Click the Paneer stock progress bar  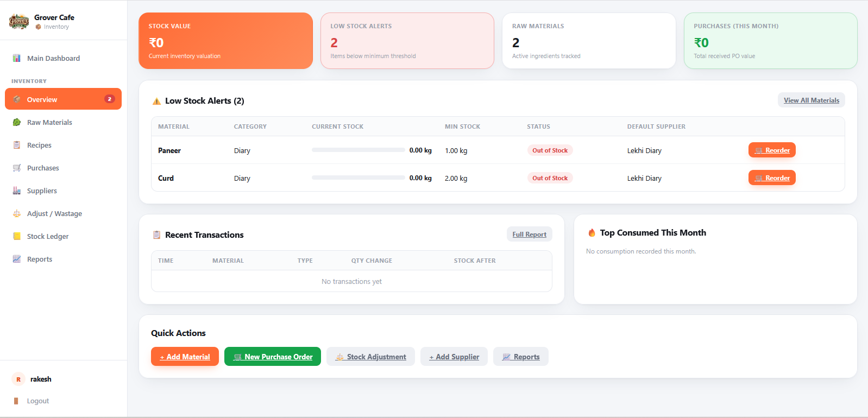coord(358,150)
